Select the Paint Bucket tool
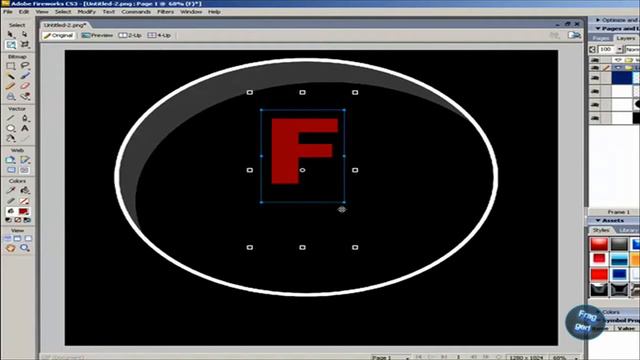The height and width of the screenshot is (360, 640). pyautogui.click(x=24, y=190)
